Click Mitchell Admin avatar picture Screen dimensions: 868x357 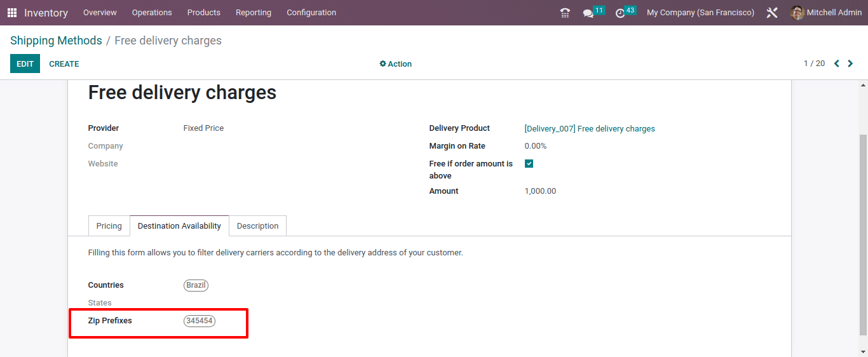797,13
